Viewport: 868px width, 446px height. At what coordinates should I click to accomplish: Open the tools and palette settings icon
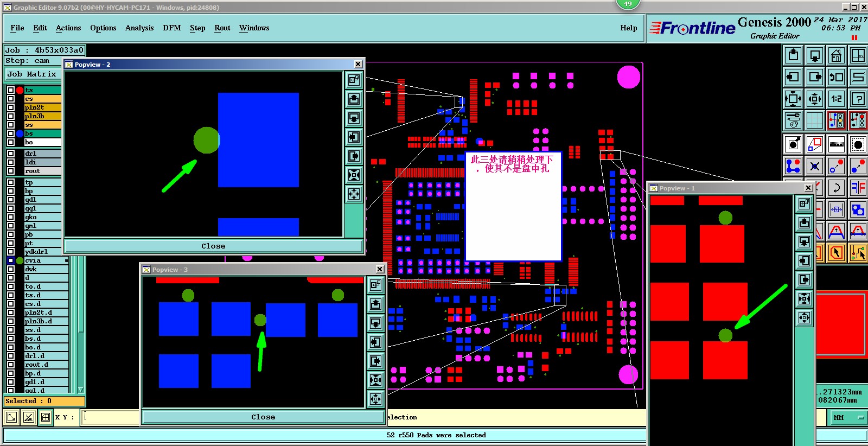click(793, 120)
